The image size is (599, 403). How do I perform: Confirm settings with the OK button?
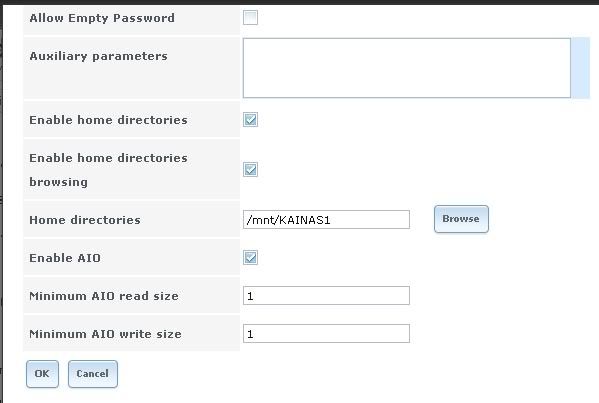point(42,374)
